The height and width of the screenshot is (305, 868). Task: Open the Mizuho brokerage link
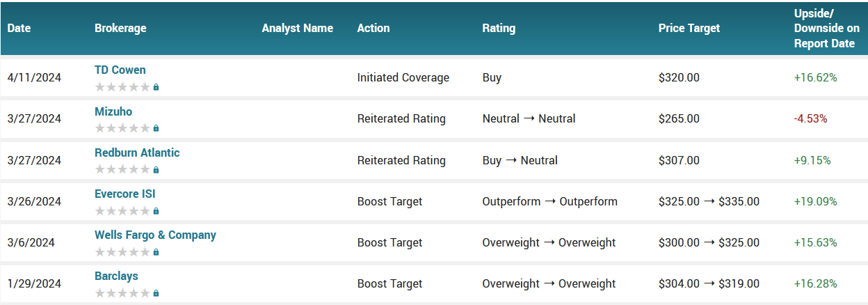coord(113,111)
